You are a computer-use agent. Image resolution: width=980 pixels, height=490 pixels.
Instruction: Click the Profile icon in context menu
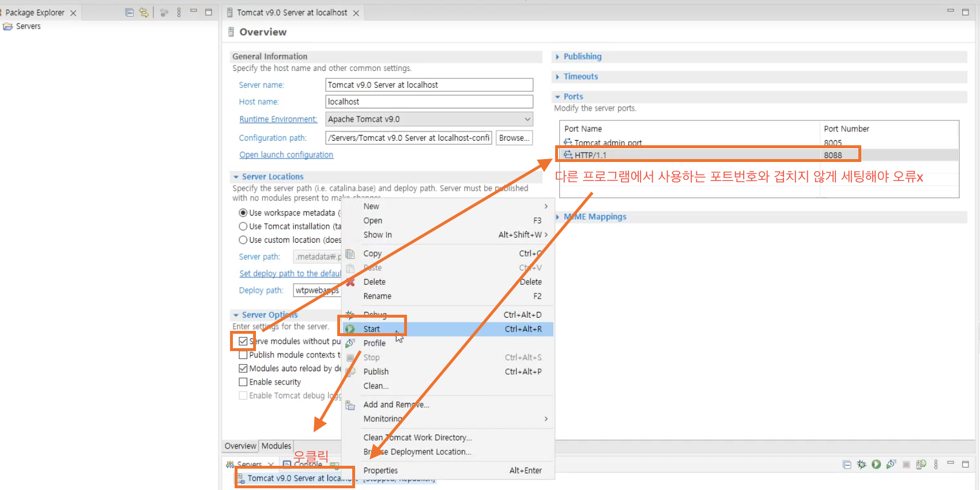(350, 343)
